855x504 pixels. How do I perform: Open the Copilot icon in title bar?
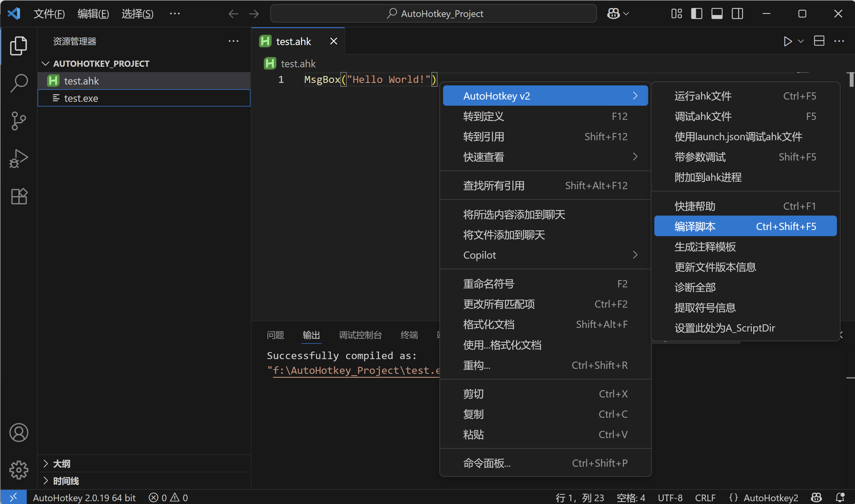(x=613, y=14)
